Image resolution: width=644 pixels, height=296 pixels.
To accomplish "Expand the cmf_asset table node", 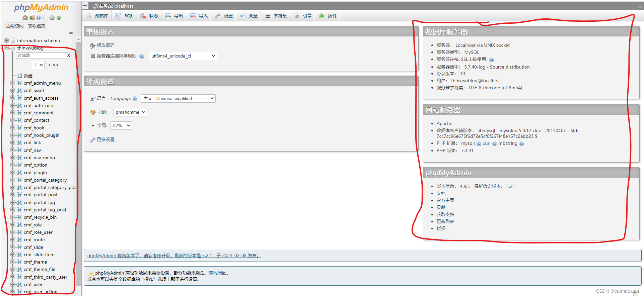I will (13, 90).
